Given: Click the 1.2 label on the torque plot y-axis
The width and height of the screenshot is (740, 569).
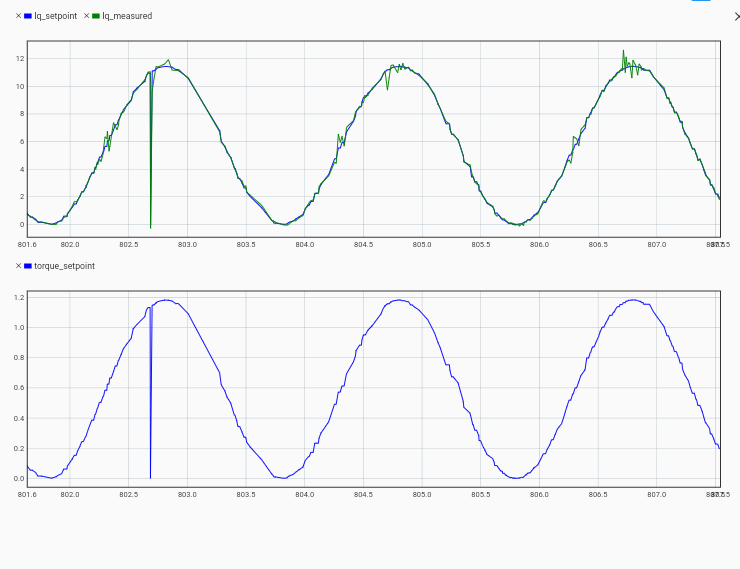Looking at the screenshot, I should coord(19,297).
